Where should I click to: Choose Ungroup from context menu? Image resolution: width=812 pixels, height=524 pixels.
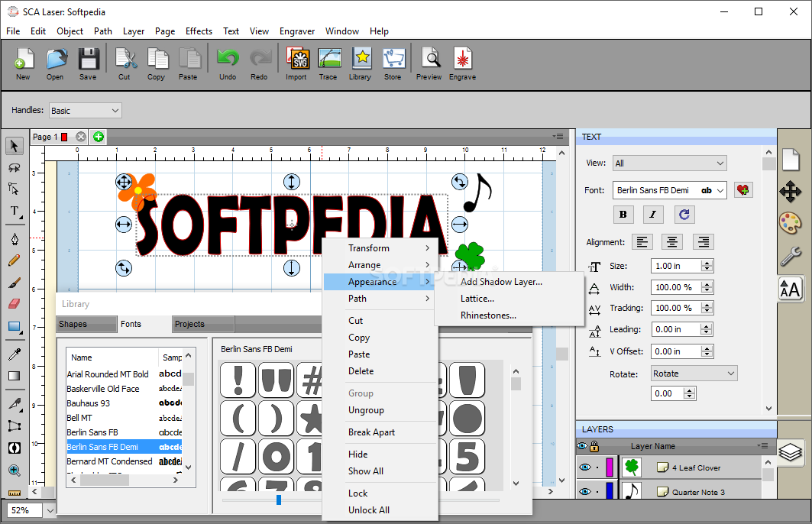pos(366,410)
